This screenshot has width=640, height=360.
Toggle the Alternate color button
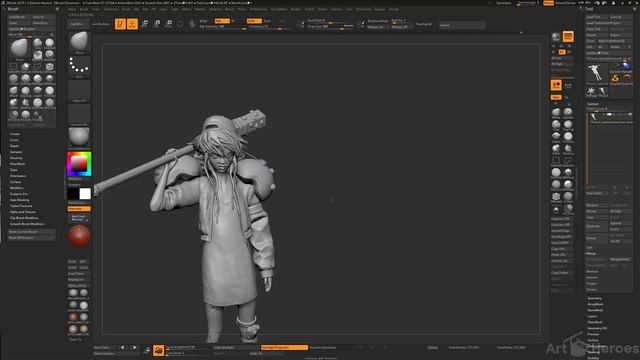tap(79, 209)
